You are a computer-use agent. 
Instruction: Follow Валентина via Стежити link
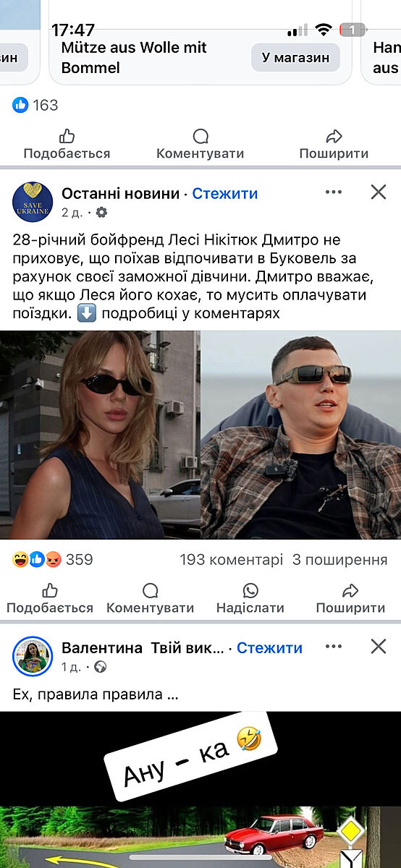point(269,648)
